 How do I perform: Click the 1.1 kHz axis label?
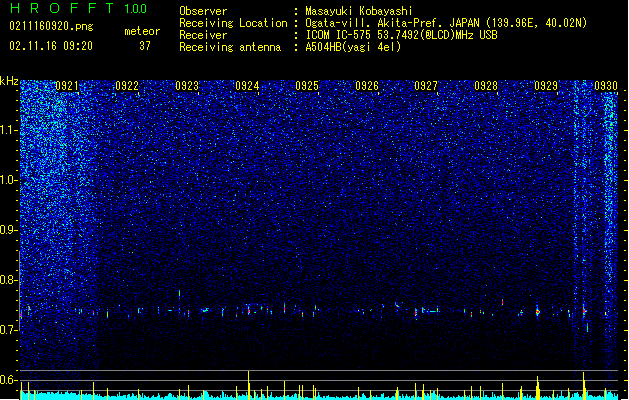tap(9, 130)
